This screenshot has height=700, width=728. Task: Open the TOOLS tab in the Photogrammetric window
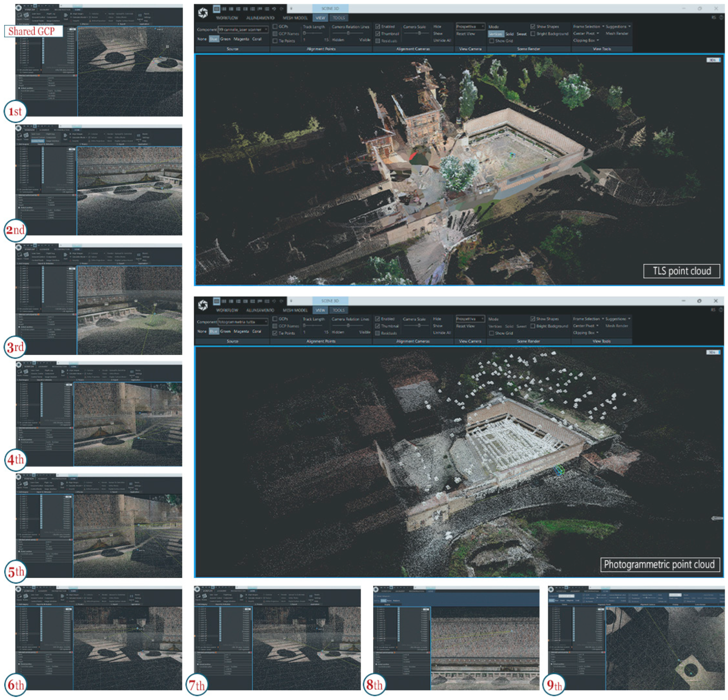click(x=338, y=310)
